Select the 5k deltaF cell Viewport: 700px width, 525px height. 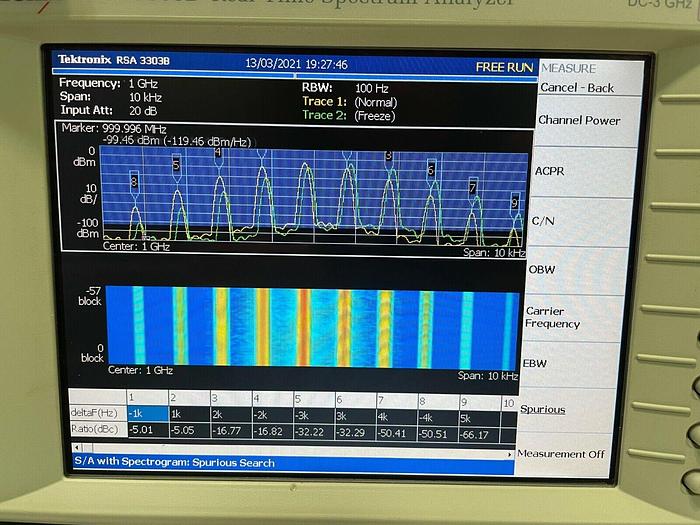point(480,419)
